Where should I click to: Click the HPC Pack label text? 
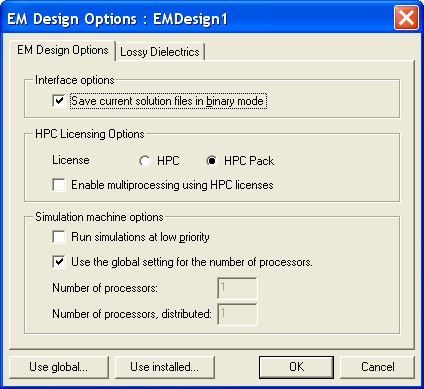(x=249, y=161)
